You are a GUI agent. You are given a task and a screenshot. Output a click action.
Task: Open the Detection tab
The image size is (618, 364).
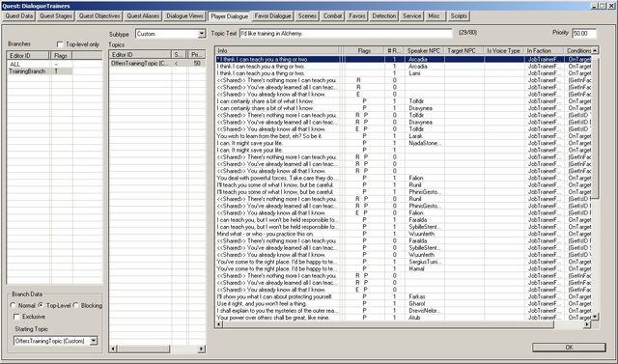[x=384, y=16]
